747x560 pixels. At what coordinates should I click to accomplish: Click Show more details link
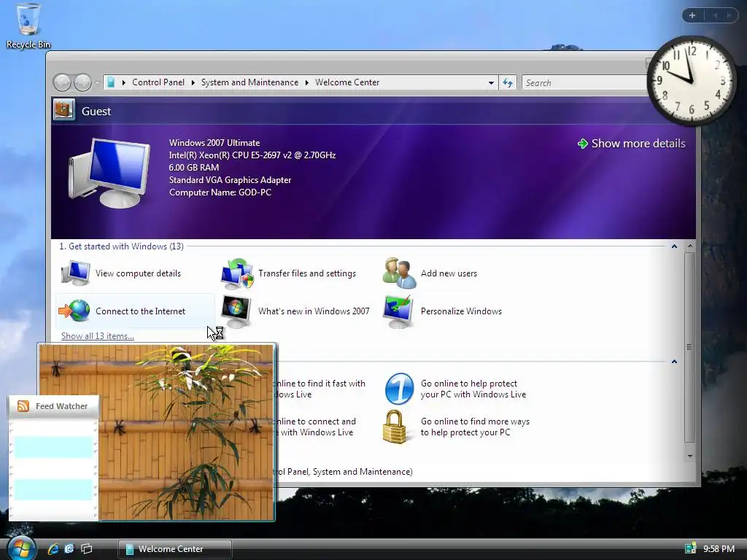pos(638,144)
